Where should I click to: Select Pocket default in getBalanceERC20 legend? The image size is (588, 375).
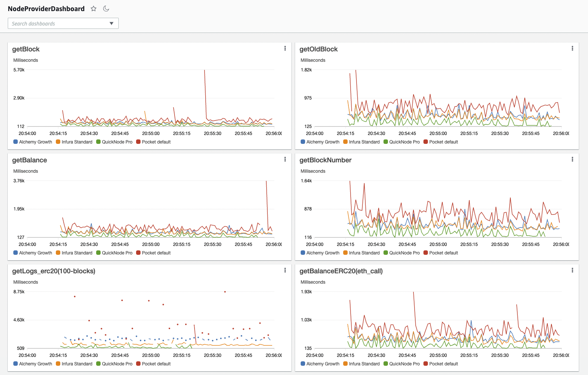(441, 364)
